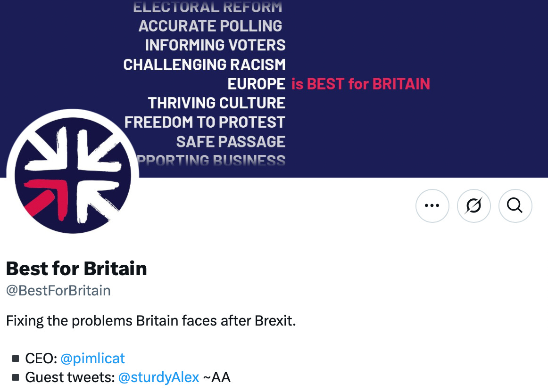548x392 pixels.
Task: Click "EUROPE" in the header banner
Action: click(256, 84)
